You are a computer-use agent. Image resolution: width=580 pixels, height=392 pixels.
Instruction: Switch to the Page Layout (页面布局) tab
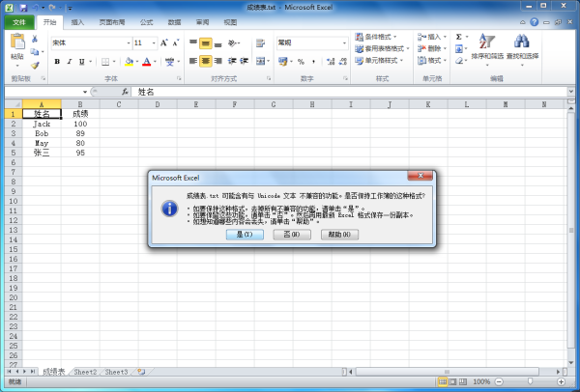112,22
